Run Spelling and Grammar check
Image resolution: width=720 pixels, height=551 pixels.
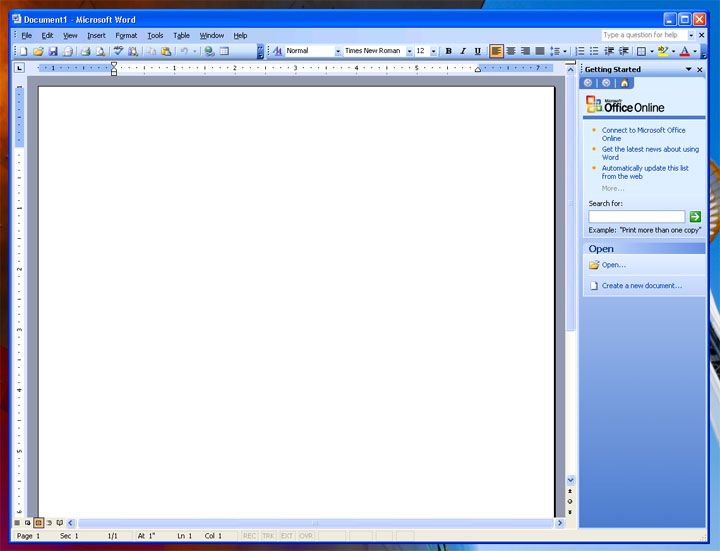click(118, 51)
